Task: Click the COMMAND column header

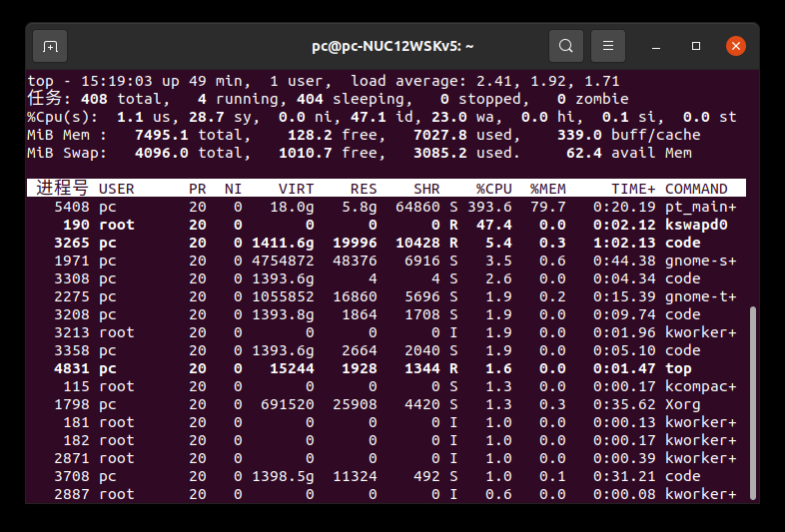Action: (x=696, y=189)
